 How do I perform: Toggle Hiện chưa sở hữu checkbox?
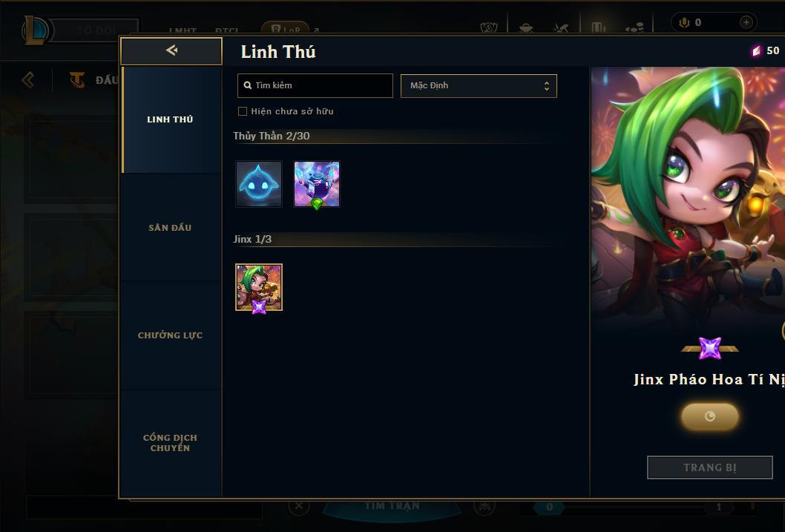coord(243,111)
